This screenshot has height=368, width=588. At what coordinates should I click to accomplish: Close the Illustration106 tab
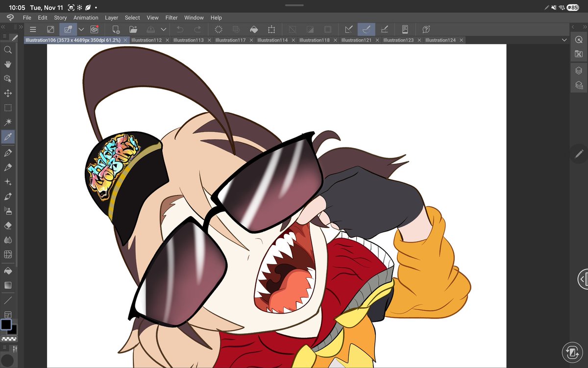tap(125, 40)
